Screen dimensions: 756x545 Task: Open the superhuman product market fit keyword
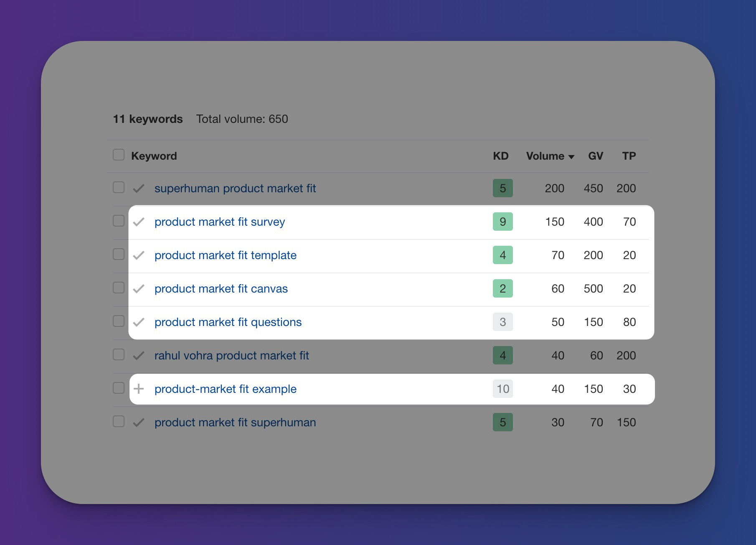(x=235, y=188)
